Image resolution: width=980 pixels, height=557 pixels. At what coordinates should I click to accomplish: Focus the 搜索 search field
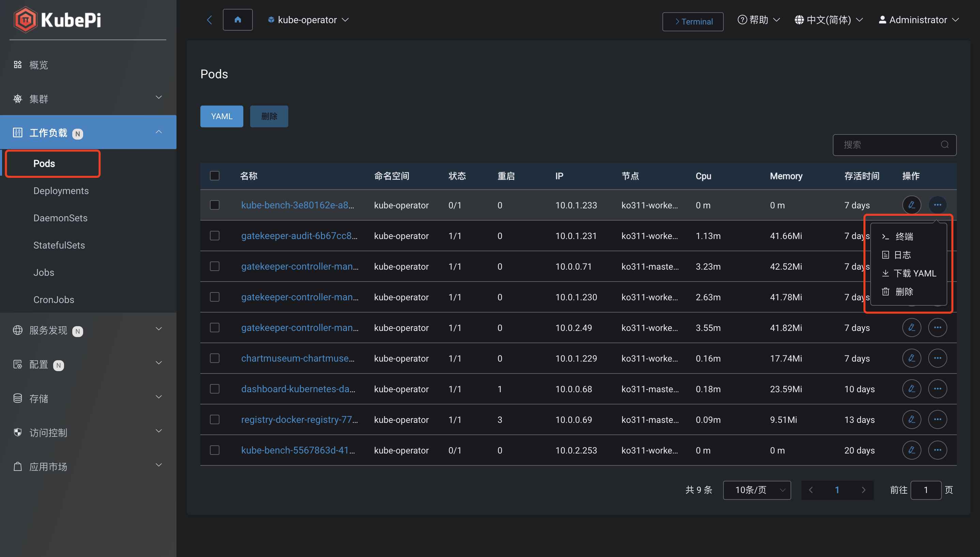click(894, 145)
